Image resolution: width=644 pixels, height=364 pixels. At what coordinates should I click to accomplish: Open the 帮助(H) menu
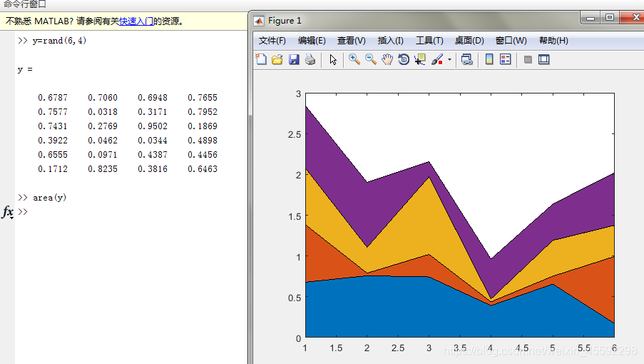pyautogui.click(x=553, y=41)
